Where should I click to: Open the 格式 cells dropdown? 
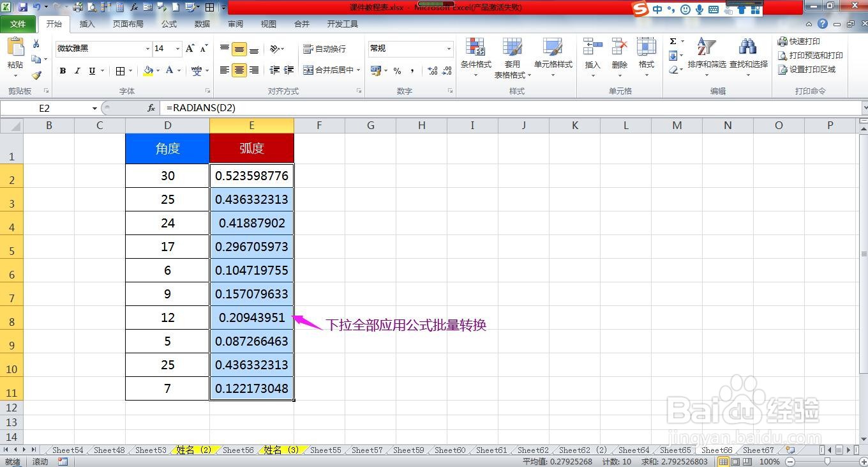coord(647,57)
